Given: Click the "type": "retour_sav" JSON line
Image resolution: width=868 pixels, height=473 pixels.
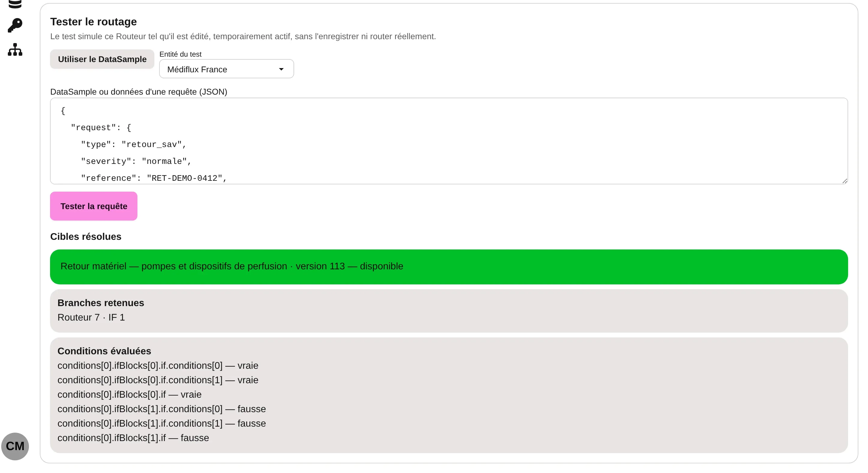Looking at the screenshot, I should [x=134, y=145].
